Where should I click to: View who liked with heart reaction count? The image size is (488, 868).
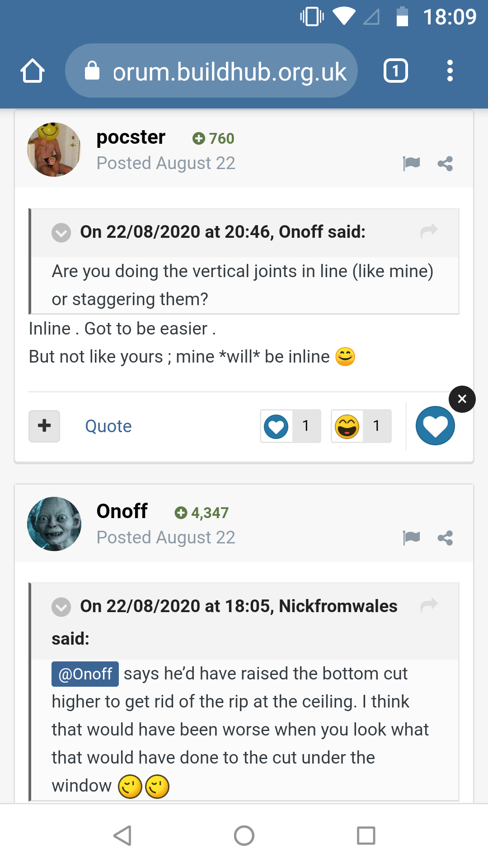pos(291,426)
